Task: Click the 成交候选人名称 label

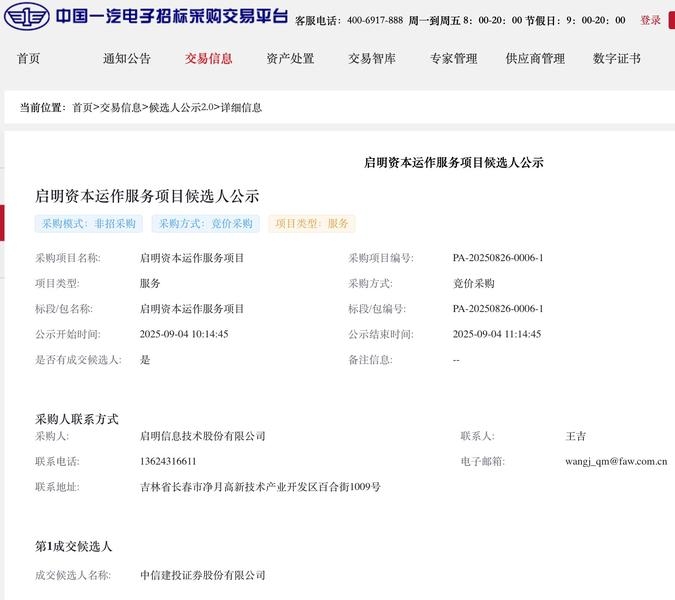Action: 73,575
